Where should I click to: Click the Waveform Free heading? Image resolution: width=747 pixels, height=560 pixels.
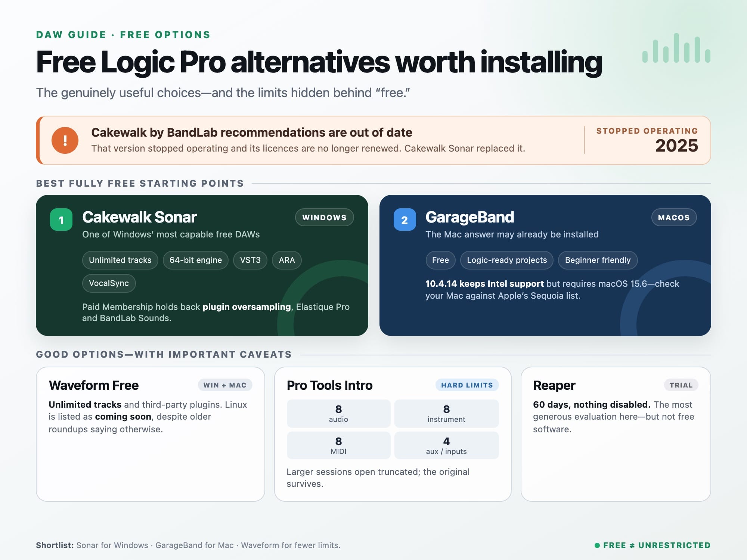tap(94, 385)
